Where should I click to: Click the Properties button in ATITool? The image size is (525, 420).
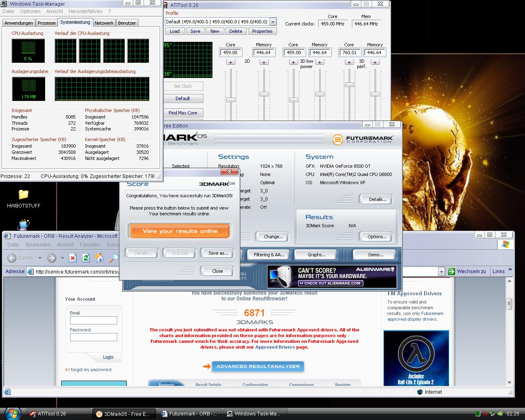[x=262, y=31]
